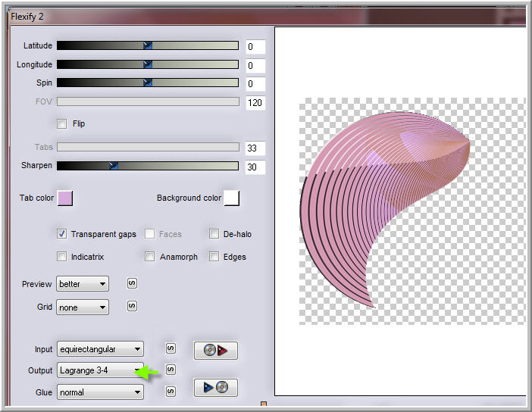Image resolution: width=532 pixels, height=412 pixels.
Task: Click the pink spiral preview image
Action: click(385, 210)
